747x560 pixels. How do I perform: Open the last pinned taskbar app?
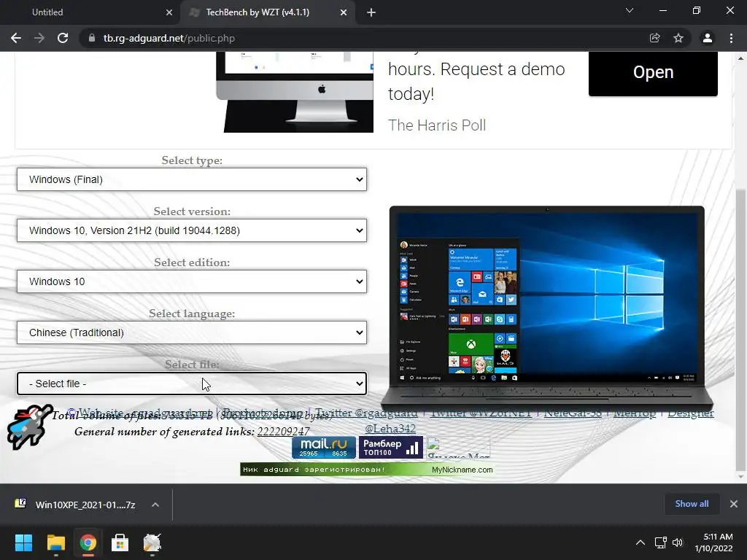(152, 542)
